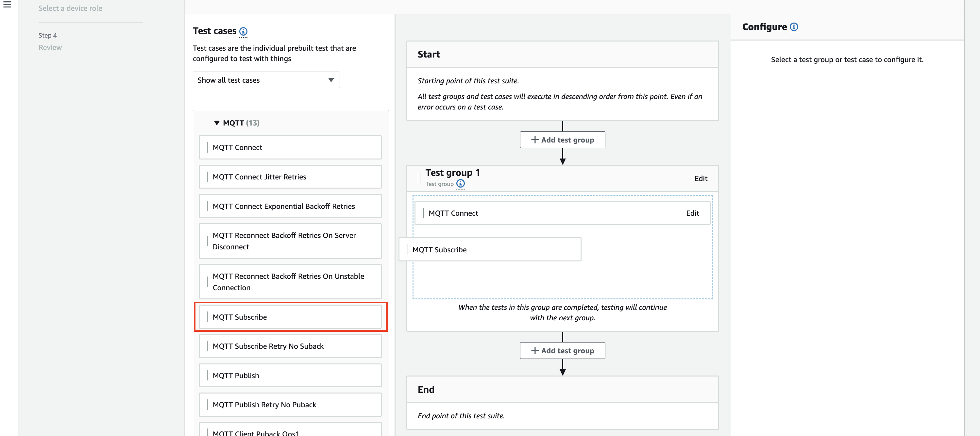Open the hamburger navigation menu
The width and height of the screenshot is (980, 436).
[7, 5]
